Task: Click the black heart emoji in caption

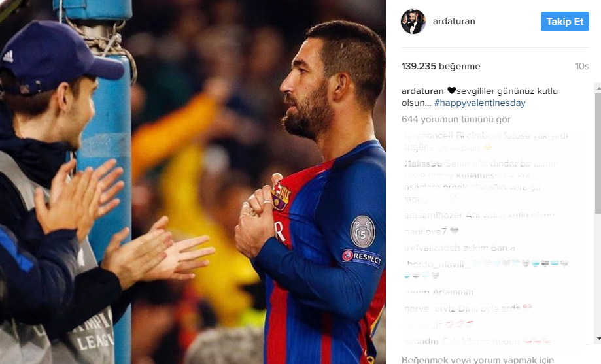Action: pos(451,91)
